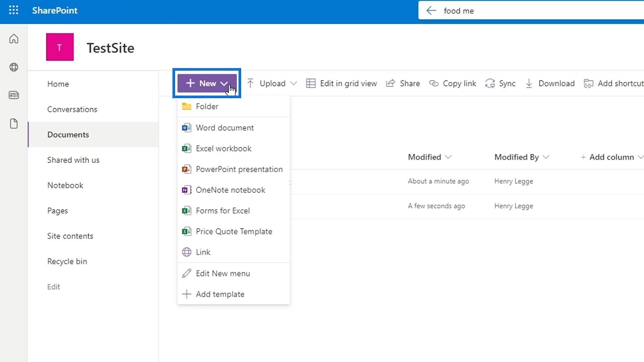644x362 pixels.
Task: Click the TestSite site title
Action: [x=110, y=48]
